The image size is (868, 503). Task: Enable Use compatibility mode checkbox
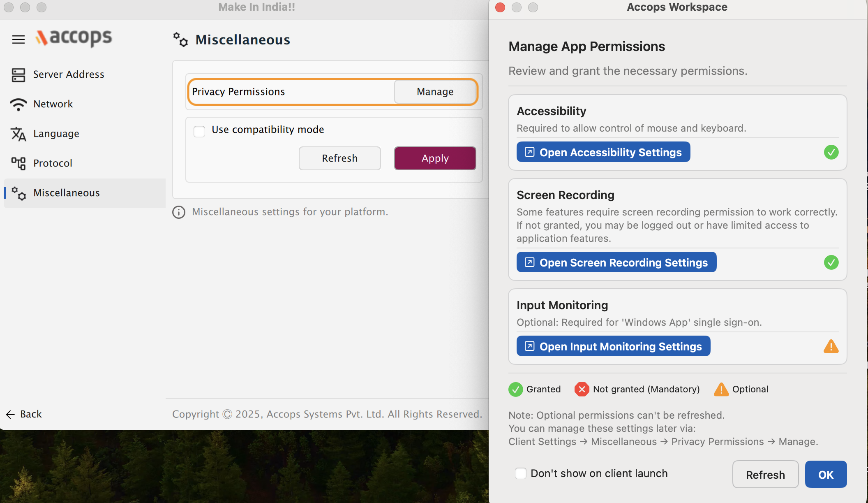(x=199, y=131)
